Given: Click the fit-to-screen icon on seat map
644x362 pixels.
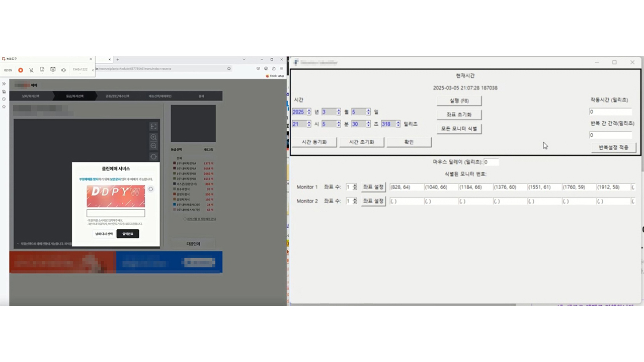Looking at the screenshot, I should click(x=153, y=126).
